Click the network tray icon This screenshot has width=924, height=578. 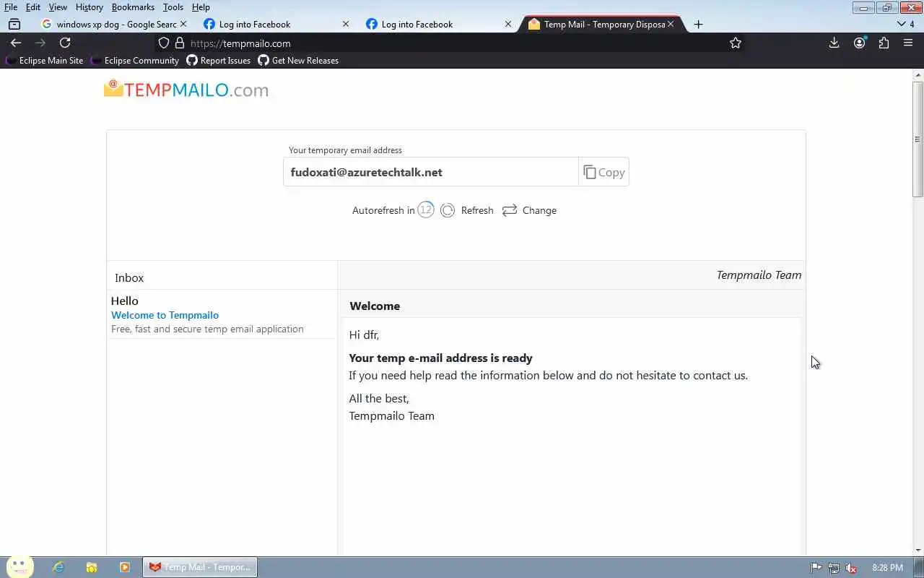[834, 568]
